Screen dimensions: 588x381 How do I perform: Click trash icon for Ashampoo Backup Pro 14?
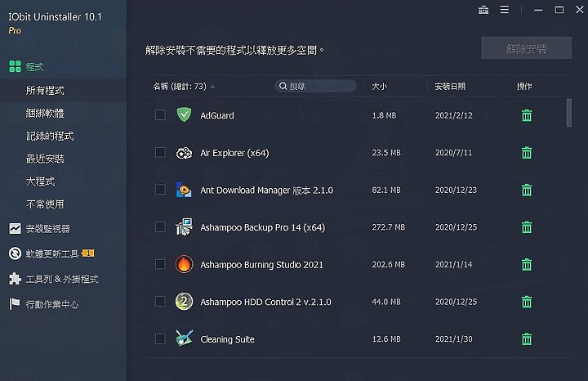click(527, 227)
